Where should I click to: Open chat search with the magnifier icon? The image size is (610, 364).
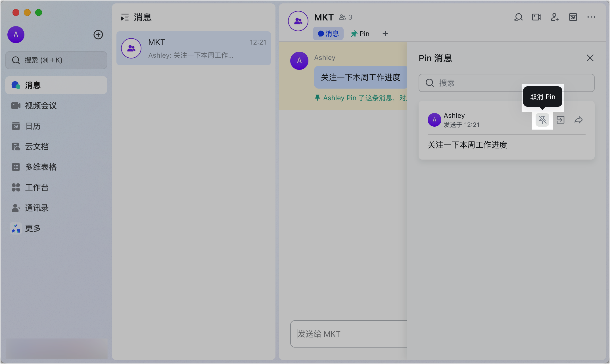(x=518, y=17)
